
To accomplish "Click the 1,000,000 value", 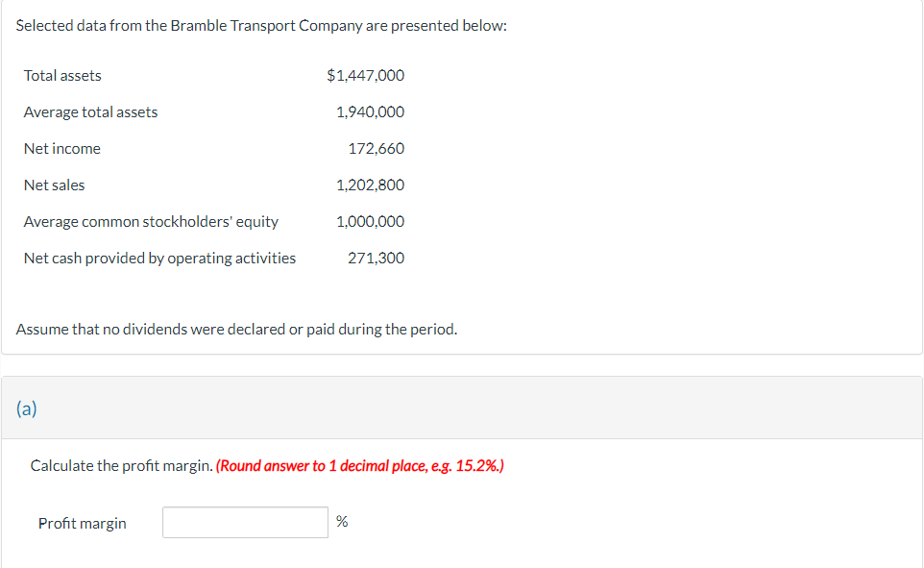I will click(371, 221).
